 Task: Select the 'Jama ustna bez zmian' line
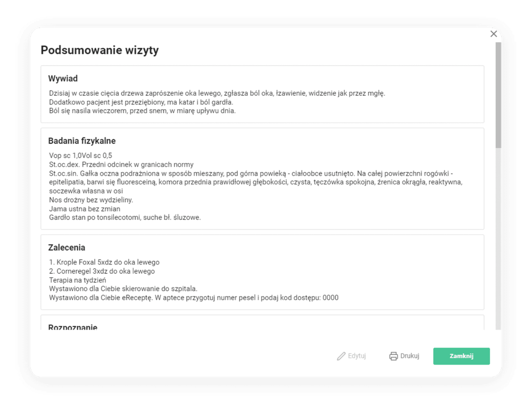pyautogui.click(x=85, y=209)
